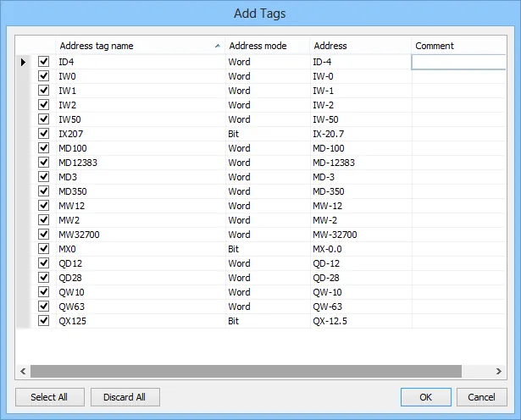Click the scroll right arrow
521x420 pixels.
(x=499, y=371)
